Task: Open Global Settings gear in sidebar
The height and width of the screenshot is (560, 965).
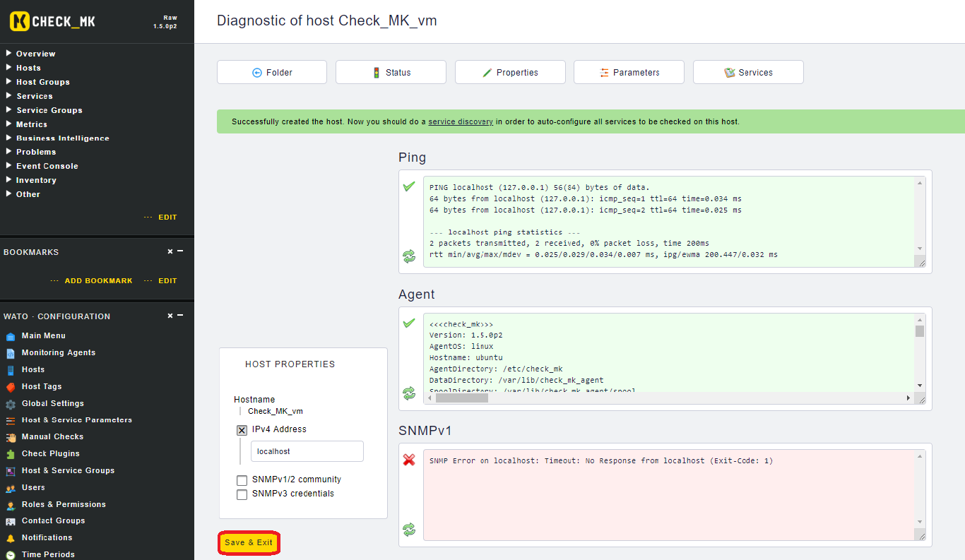Action: click(x=52, y=403)
